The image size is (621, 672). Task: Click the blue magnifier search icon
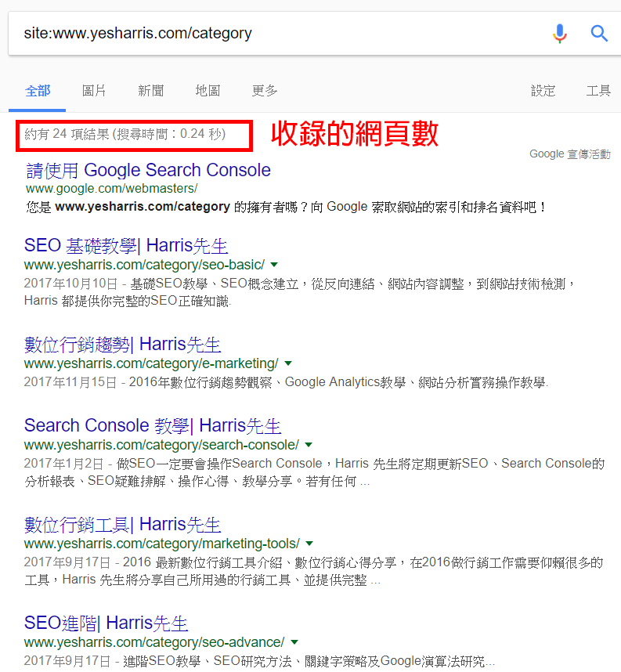[599, 34]
